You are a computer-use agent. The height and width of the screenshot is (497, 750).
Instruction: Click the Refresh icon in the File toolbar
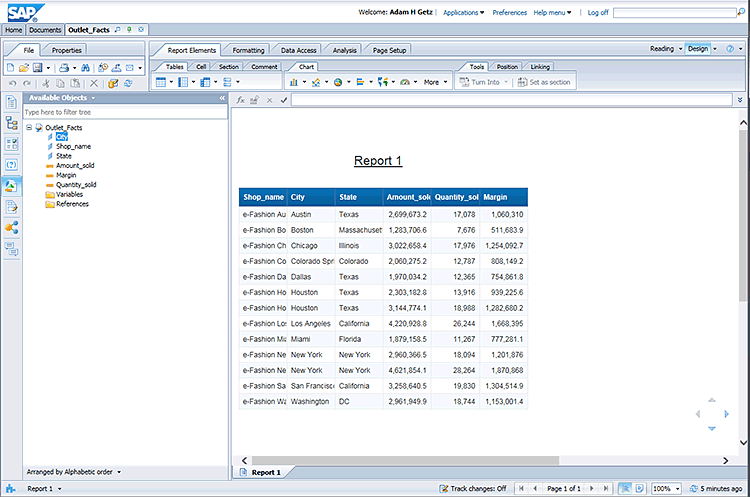tap(128, 83)
